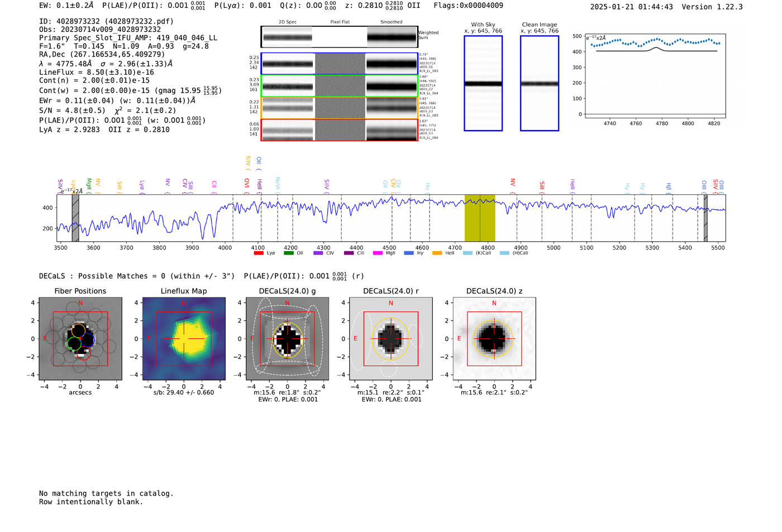The width and height of the screenshot is (782, 532).
Task: Select the orange-bordered 2D spectrum row
Action: [x=339, y=108]
